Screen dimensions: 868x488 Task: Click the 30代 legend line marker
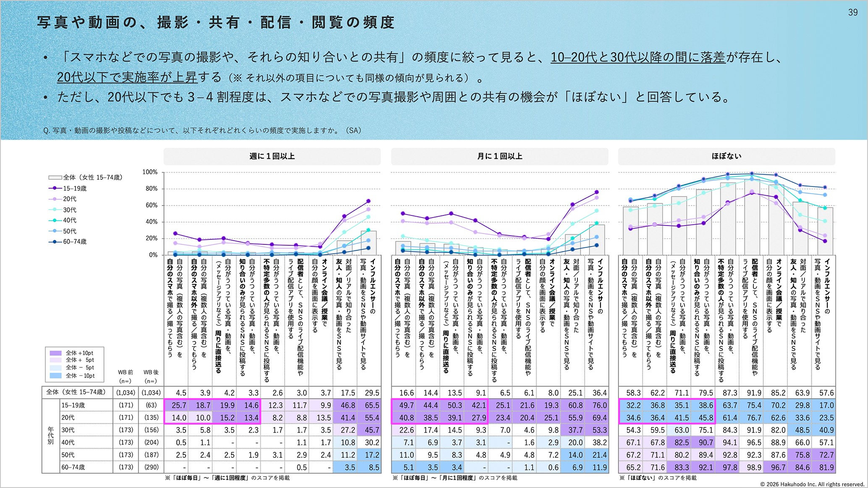click(x=55, y=210)
